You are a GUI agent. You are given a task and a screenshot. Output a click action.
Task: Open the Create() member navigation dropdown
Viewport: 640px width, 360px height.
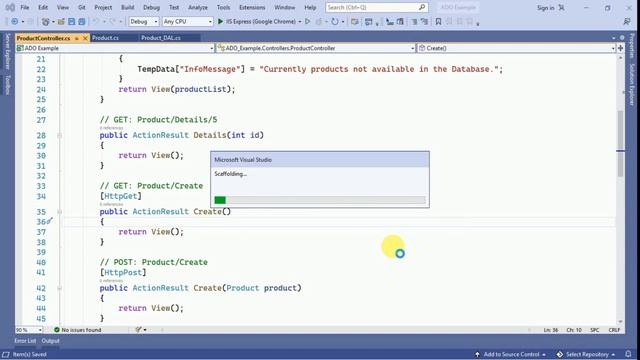(x=516, y=48)
